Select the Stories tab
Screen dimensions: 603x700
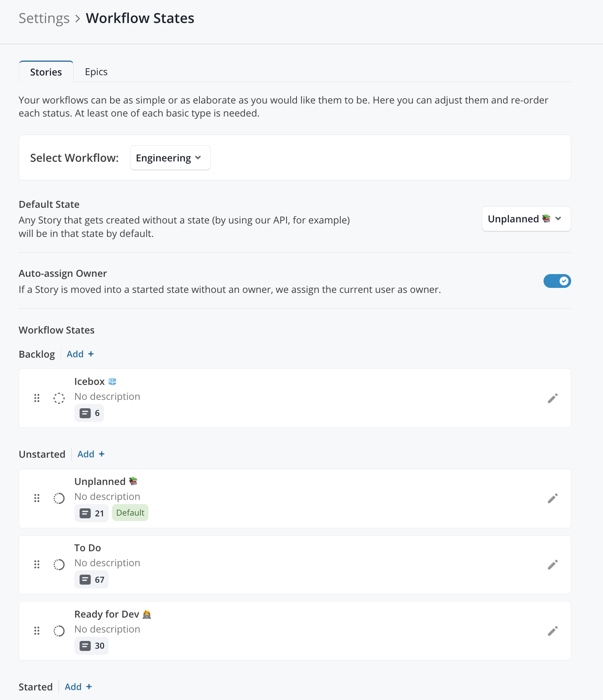46,72
